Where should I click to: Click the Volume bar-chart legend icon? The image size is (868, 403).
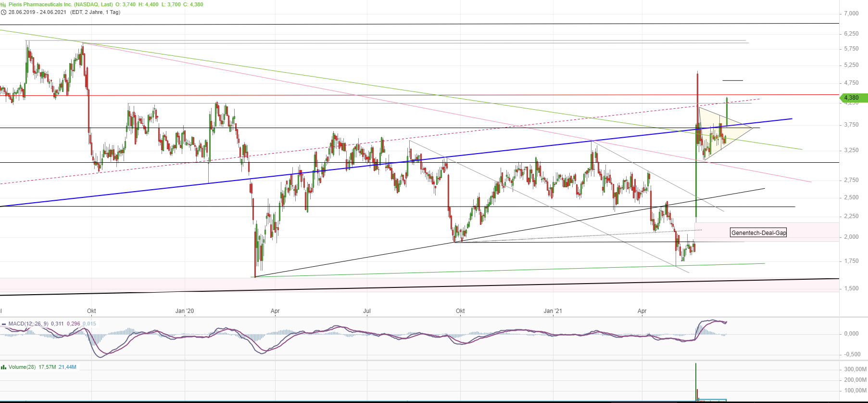click(x=4, y=367)
